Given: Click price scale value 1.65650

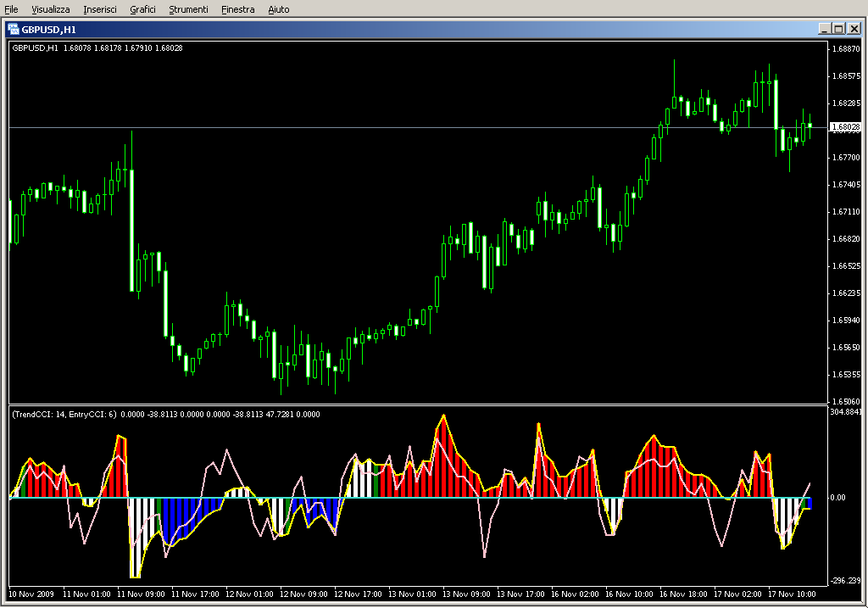Looking at the screenshot, I should [x=847, y=347].
